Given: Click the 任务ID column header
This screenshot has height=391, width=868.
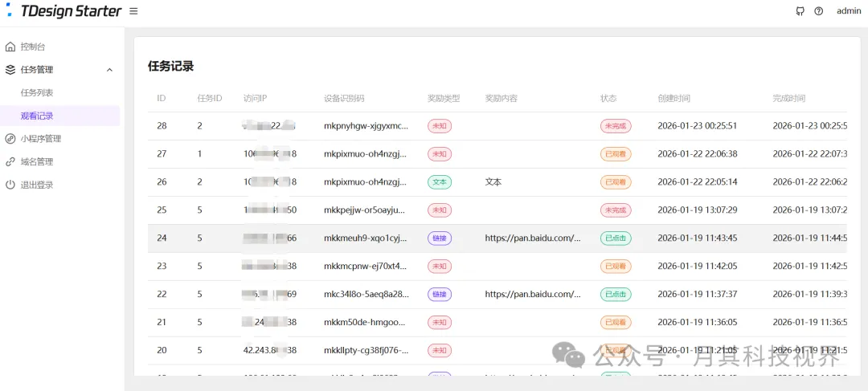Looking at the screenshot, I should 210,99.
